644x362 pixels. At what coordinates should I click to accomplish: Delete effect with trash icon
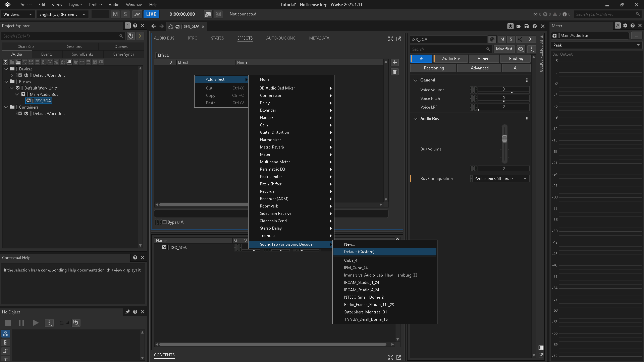[x=395, y=72]
